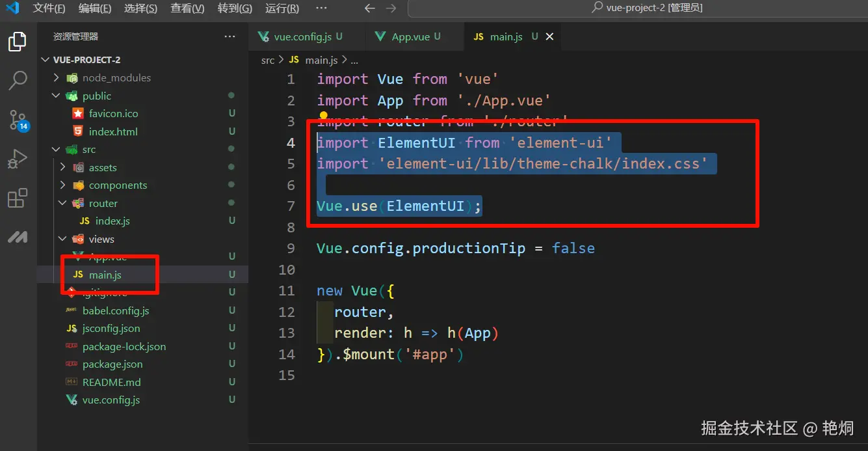Click the "}).$mount('#app')" code line
Screen dimensions: 868x451
390,355
